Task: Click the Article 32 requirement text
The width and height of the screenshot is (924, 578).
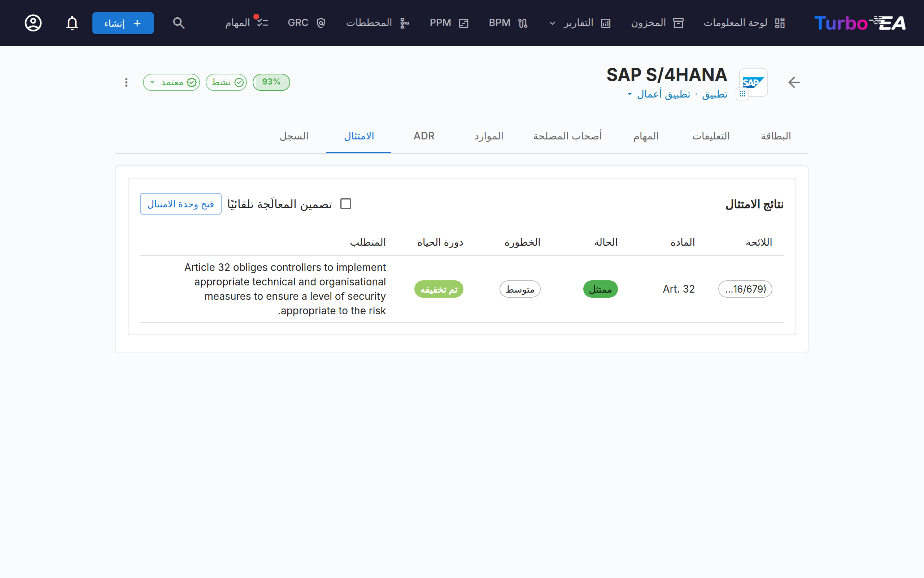Action: (x=285, y=289)
